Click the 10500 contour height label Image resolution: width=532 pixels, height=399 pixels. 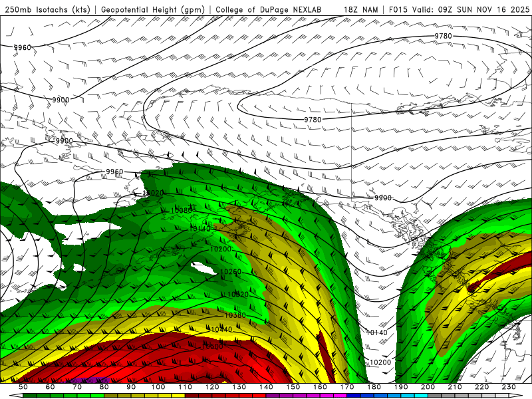coord(213,346)
